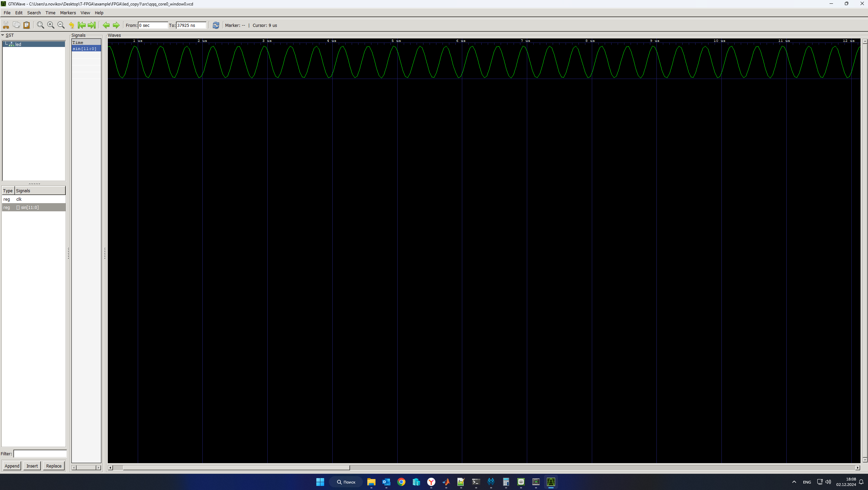Open Chrome from the taskbar
The height and width of the screenshot is (490, 868).
tap(401, 482)
